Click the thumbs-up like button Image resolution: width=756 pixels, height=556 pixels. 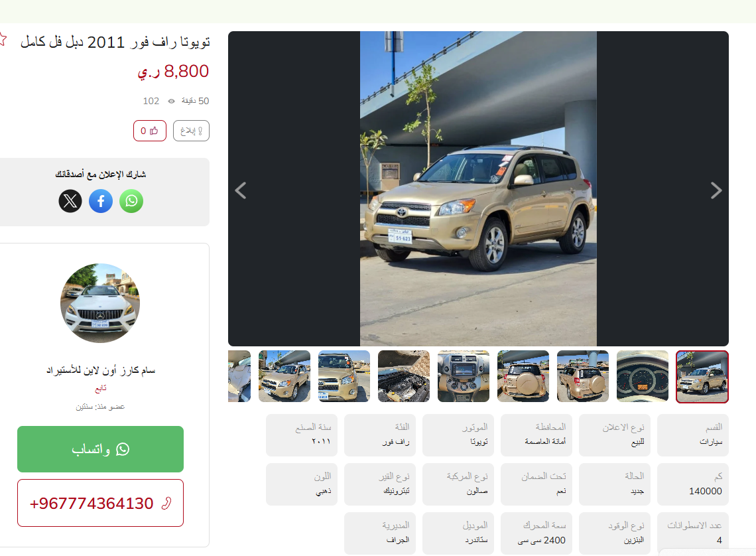(x=150, y=131)
